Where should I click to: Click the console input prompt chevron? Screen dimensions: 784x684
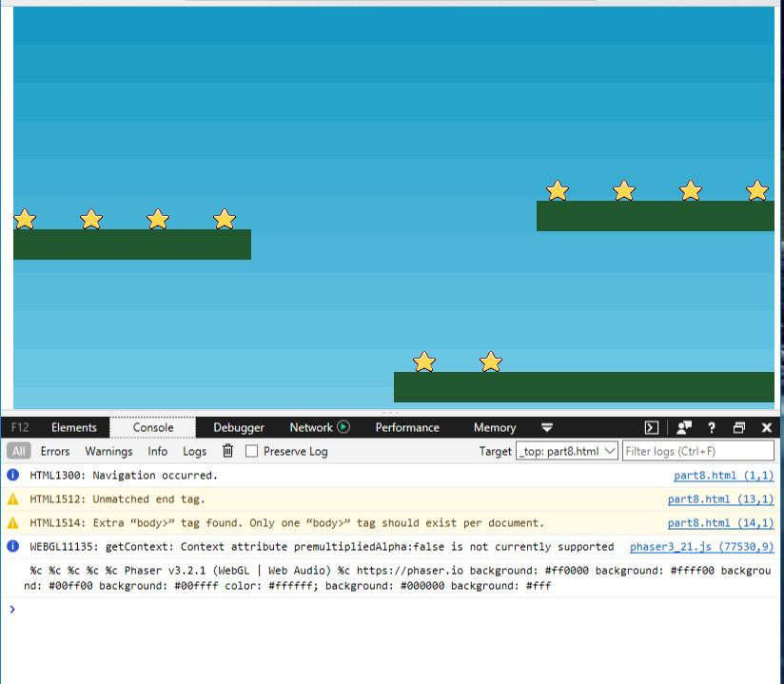click(12, 609)
